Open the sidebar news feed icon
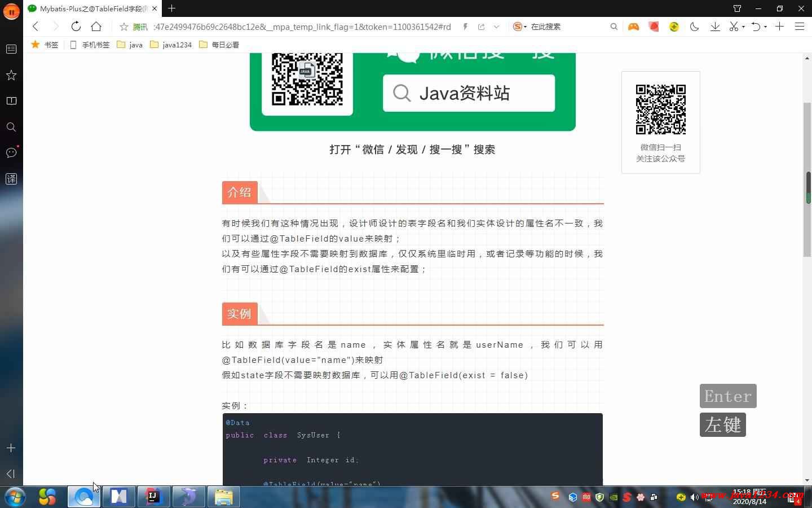The height and width of the screenshot is (508, 812). tap(11, 49)
